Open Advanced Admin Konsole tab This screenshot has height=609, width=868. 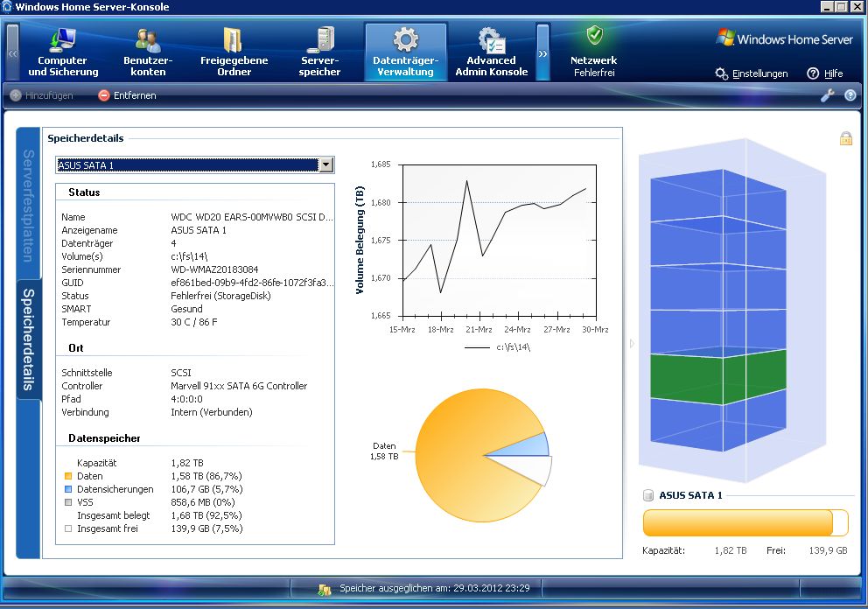coord(492,52)
